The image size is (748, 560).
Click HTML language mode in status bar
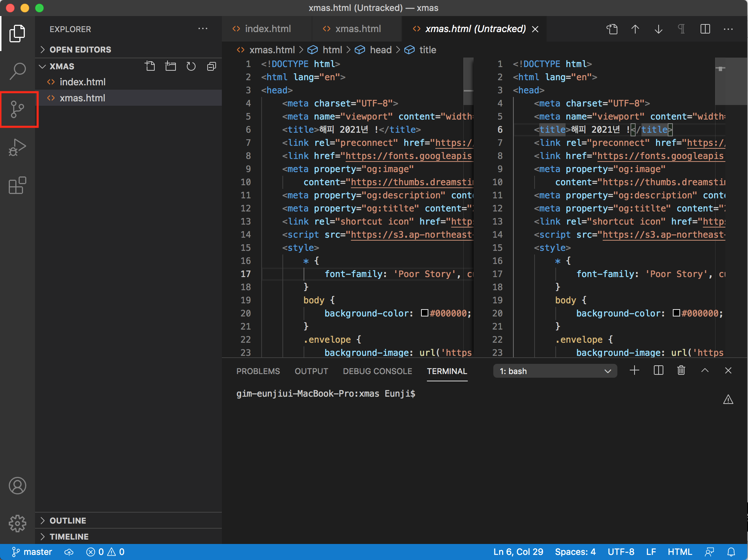[x=679, y=552]
